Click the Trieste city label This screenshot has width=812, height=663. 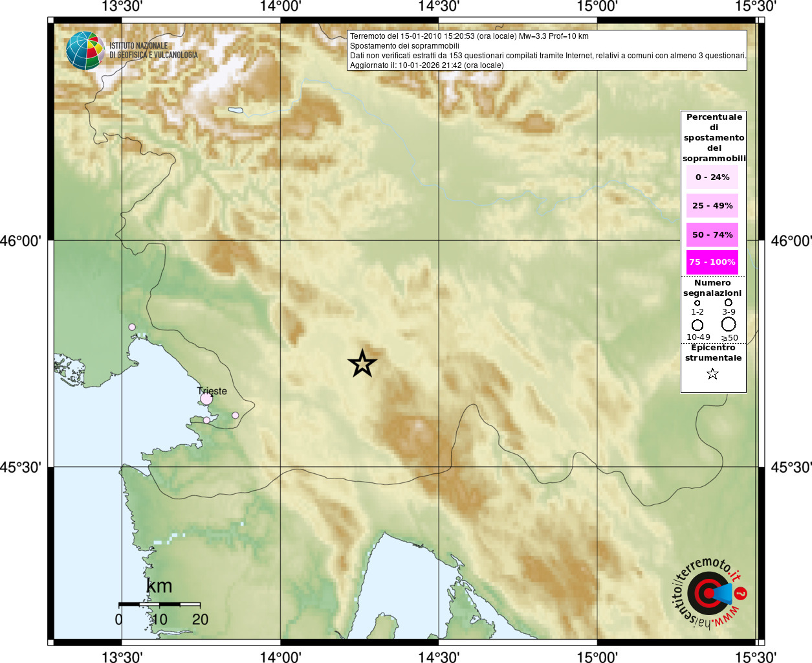click(x=212, y=390)
